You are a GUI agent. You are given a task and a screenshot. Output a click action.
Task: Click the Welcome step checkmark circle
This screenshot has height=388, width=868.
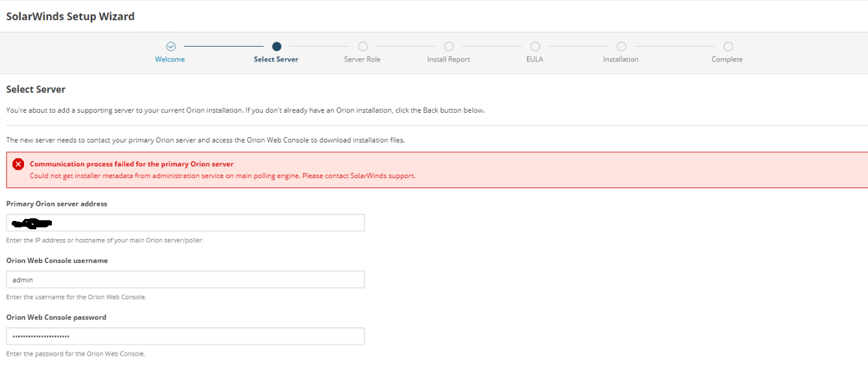point(171,47)
